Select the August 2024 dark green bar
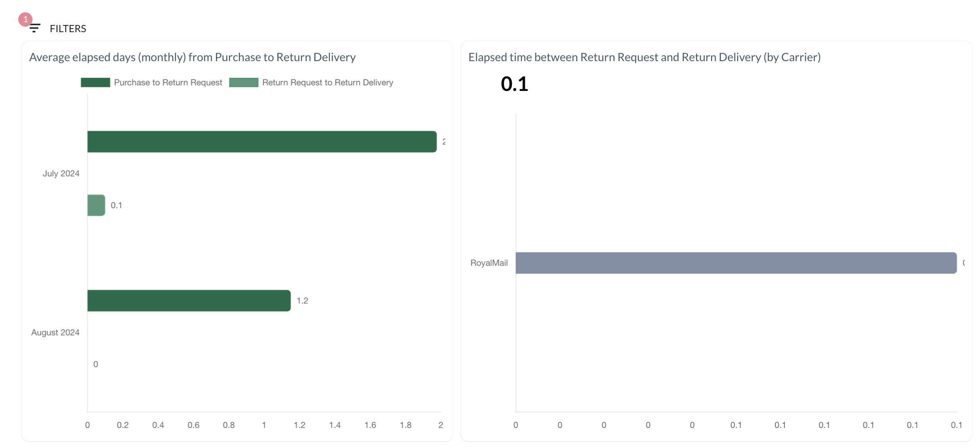The height and width of the screenshot is (447, 980). point(189,301)
